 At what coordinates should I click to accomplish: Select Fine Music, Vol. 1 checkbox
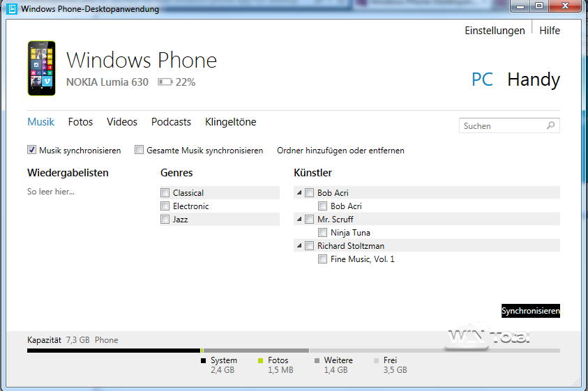(x=322, y=259)
